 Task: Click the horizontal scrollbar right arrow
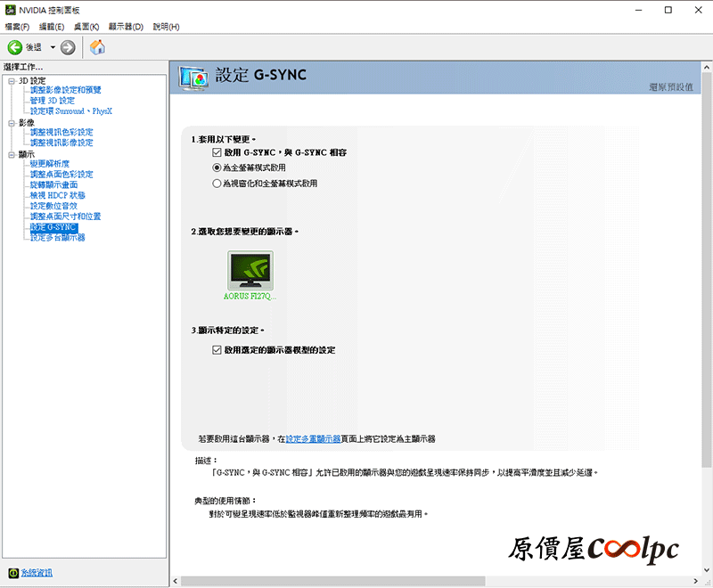(695, 581)
